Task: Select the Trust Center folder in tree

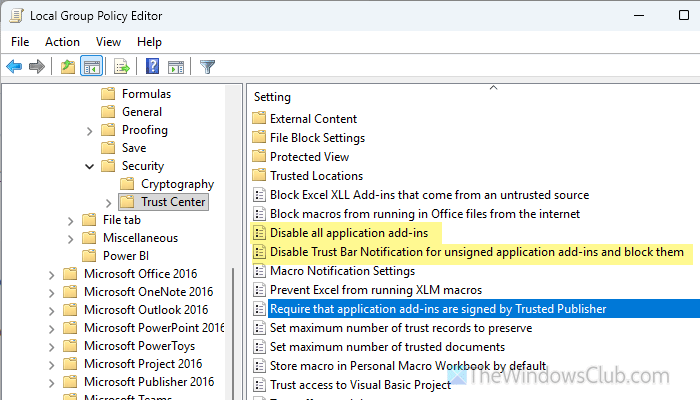Action: [x=173, y=202]
